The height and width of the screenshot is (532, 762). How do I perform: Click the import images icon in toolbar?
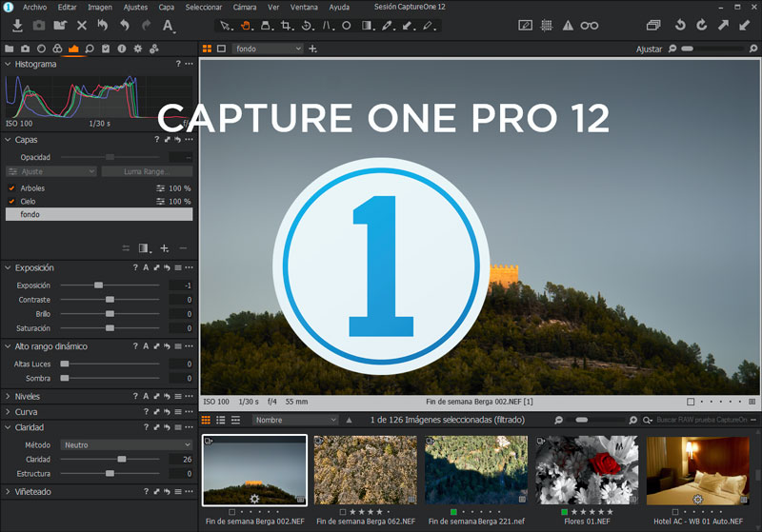click(17, 26)
